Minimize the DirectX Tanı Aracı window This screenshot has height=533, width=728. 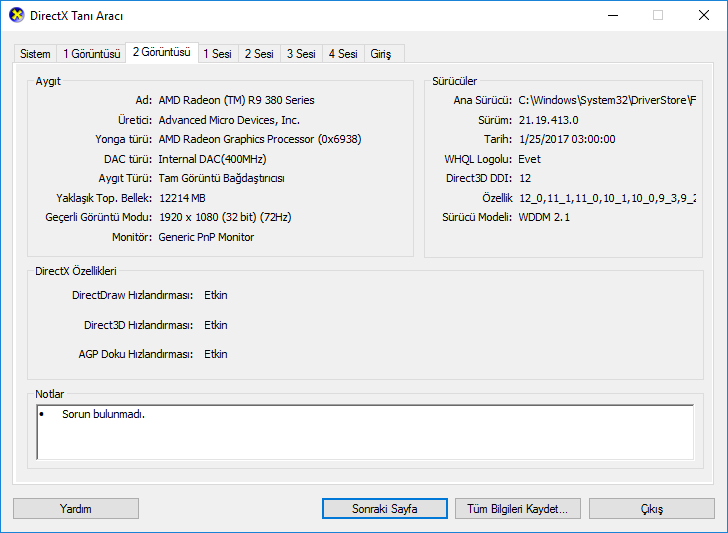(x=613, y=15)
